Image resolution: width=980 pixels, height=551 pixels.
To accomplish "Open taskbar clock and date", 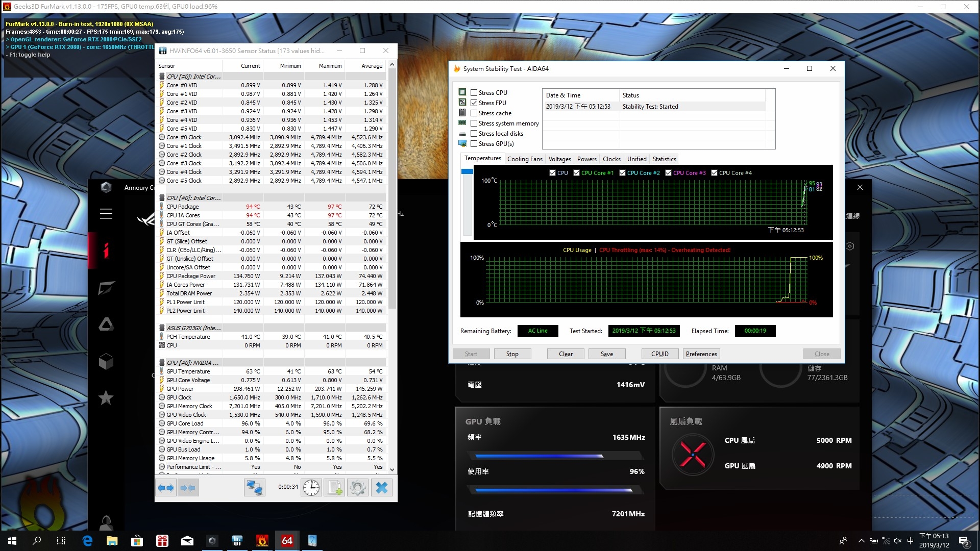I will [x=934, y=541].
